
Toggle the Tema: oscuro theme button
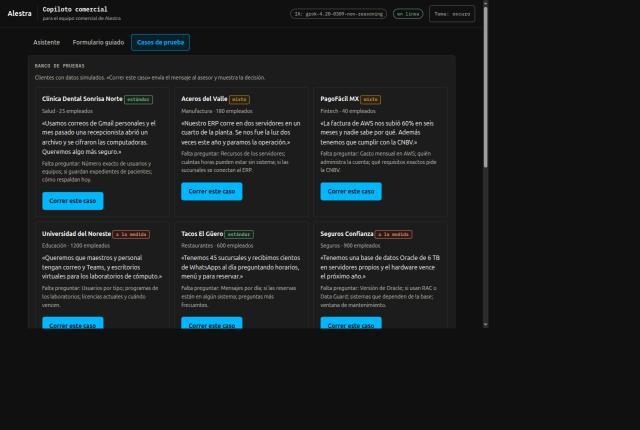coord(452,14)
